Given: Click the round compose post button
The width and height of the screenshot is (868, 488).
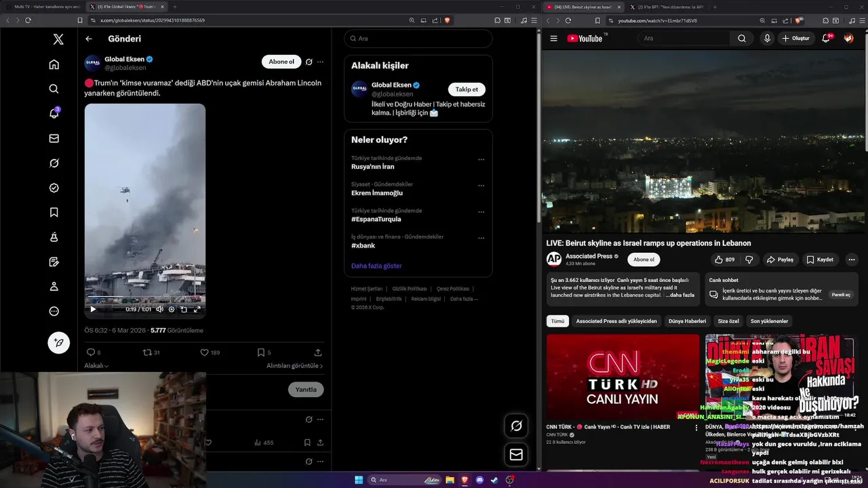Looking at the screenshot, I should pyautogui.click(x=59, y=343).
